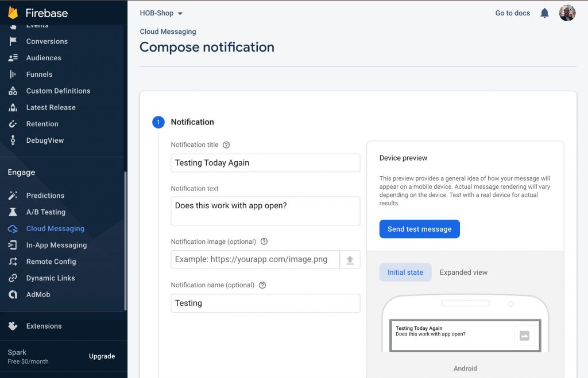
Task: Click the Notification image URL field
Action: 255,260
